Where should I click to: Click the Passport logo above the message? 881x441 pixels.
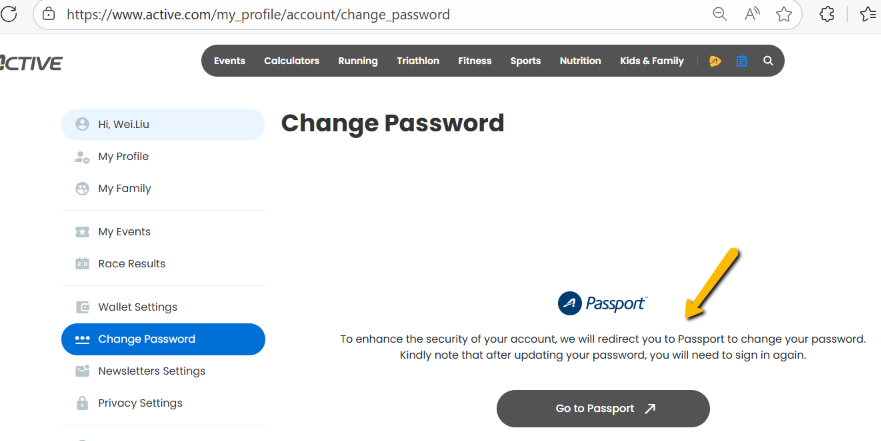tap(602, 303)
